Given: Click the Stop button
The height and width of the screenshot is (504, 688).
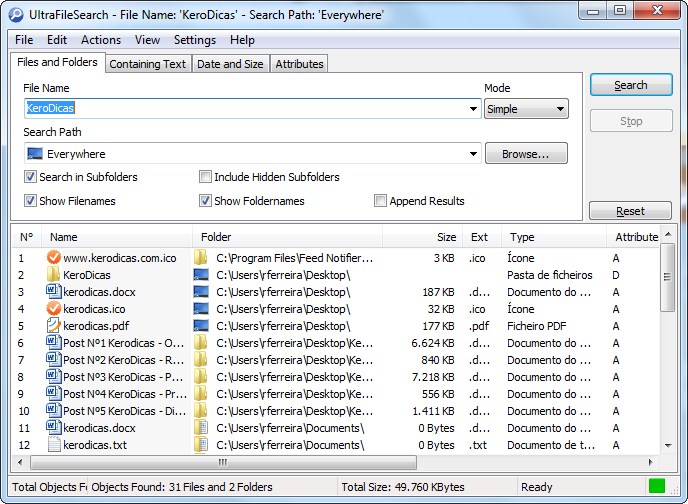Looking at the screenshot, I should tap(631, 121).
